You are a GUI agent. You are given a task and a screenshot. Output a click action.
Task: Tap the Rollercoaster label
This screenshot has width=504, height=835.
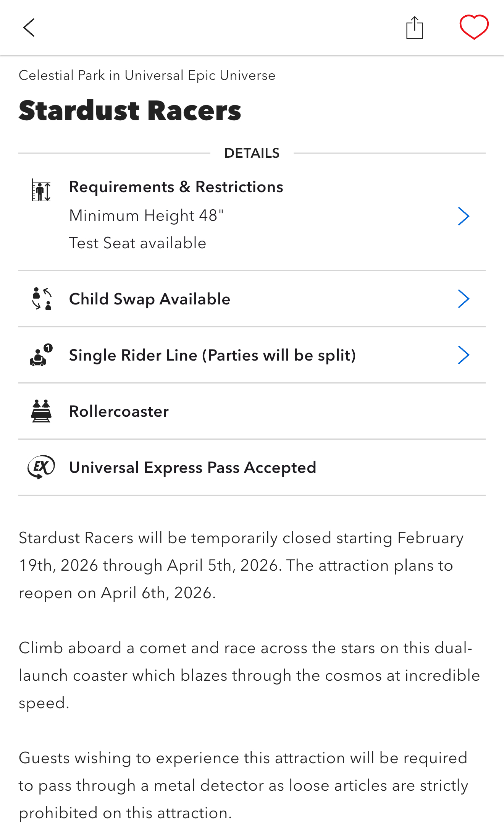119,411
